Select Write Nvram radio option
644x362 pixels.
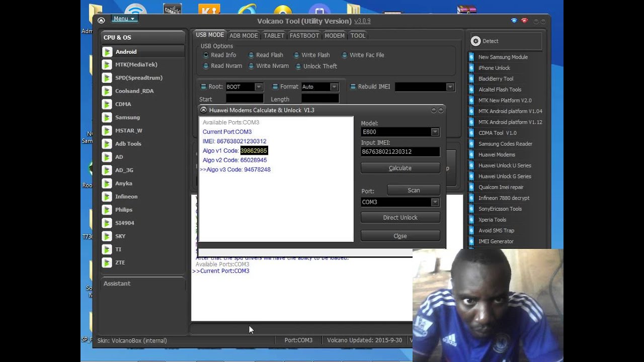tap(268, 66)
